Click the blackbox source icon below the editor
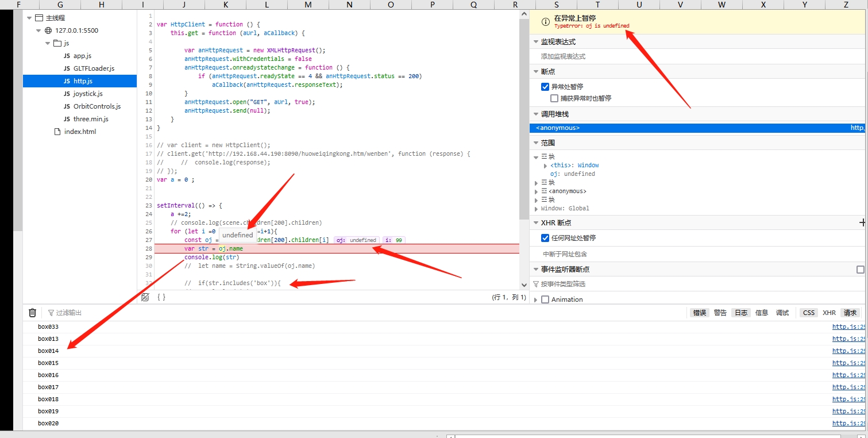Image resolution: width=868 pixels, height=438 pixels. click(x=145, y=297)
